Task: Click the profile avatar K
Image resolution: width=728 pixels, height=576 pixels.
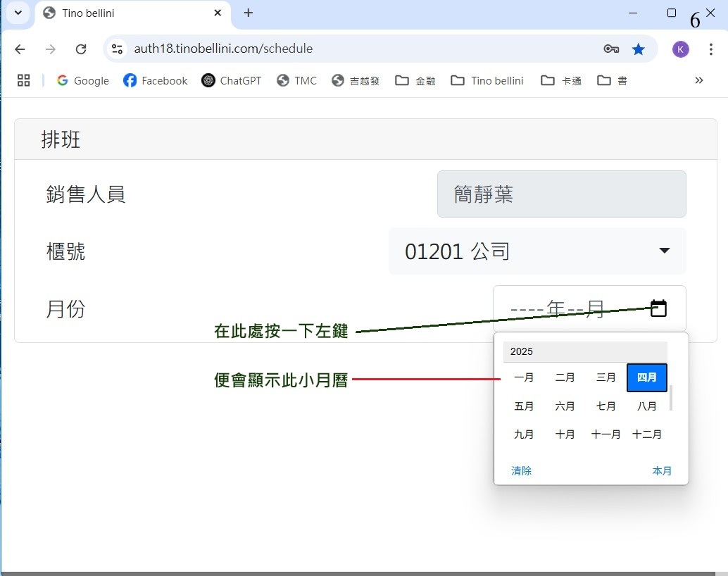Action: [x=680, y=49]
